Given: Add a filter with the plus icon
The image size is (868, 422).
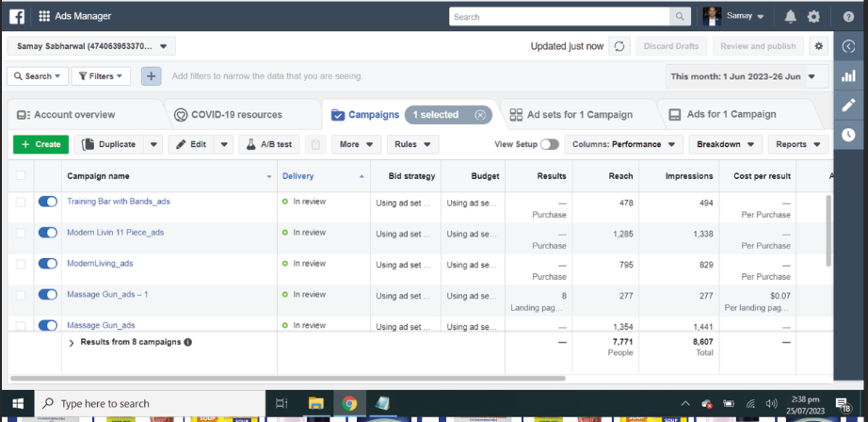Looking at the screenshot, I should [152, 76].
